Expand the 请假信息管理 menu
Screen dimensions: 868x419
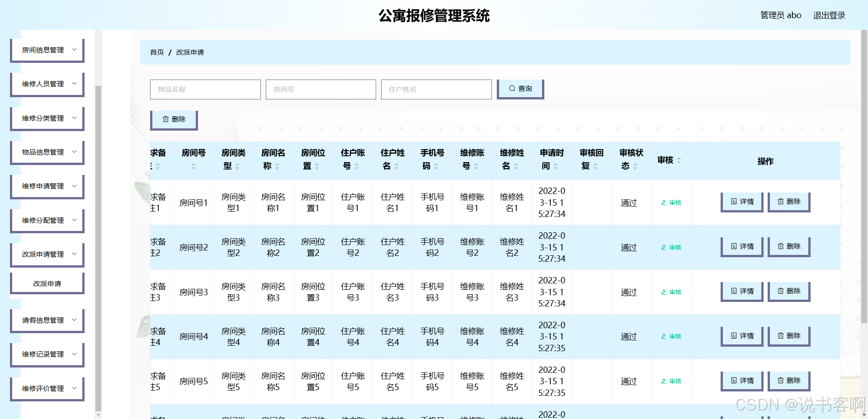[x=47, y=320]
